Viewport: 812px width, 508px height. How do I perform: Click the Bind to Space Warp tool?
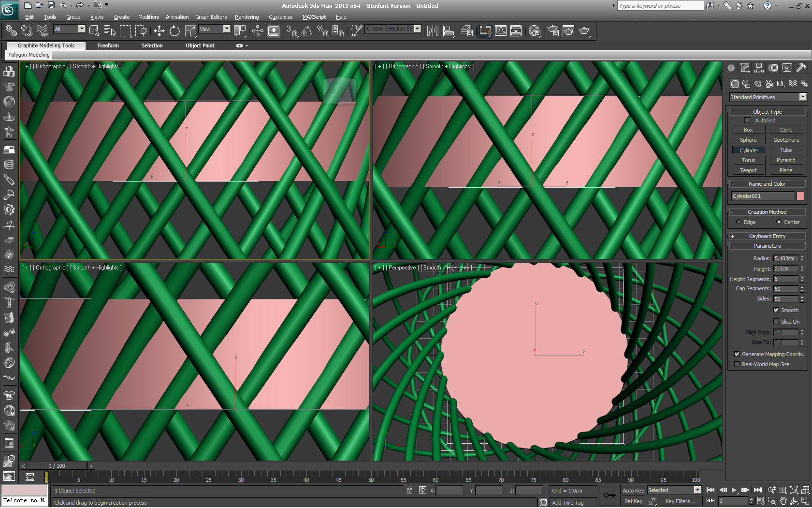(x=43, y=31)
